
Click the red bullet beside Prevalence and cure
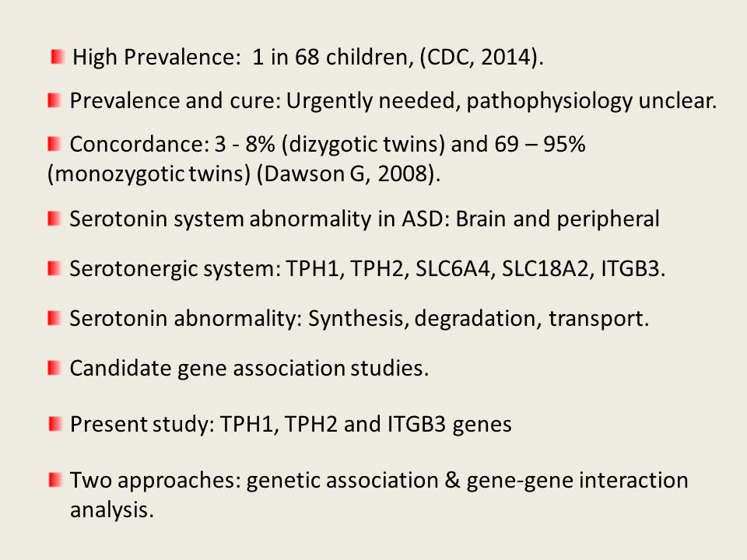coord(54,100)
